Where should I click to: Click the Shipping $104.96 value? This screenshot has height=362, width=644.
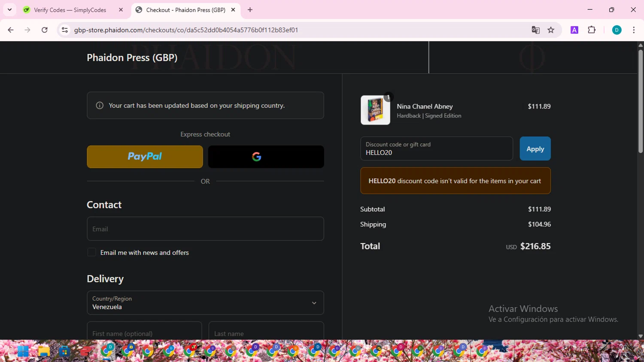pyautogui.click(x=539, y=224)
